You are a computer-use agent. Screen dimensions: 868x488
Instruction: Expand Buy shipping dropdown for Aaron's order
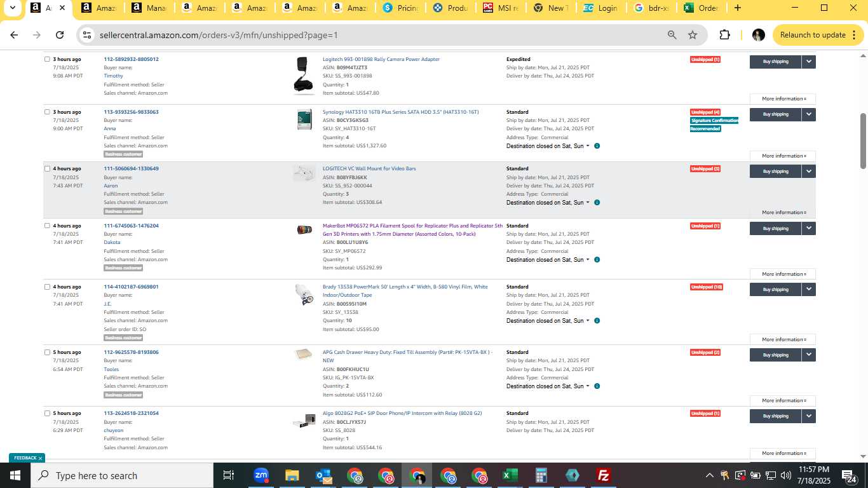tap(808, 171)
